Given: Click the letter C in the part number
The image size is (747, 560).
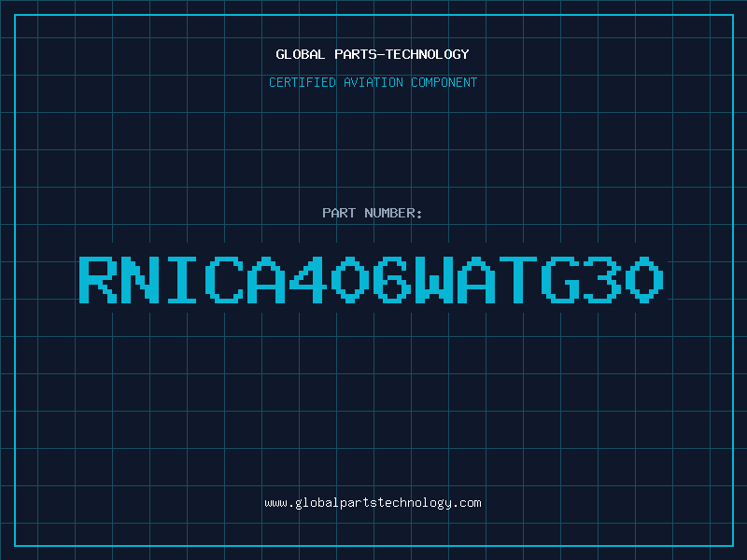Looking at the screenshot, I should [x=224, y=280].
